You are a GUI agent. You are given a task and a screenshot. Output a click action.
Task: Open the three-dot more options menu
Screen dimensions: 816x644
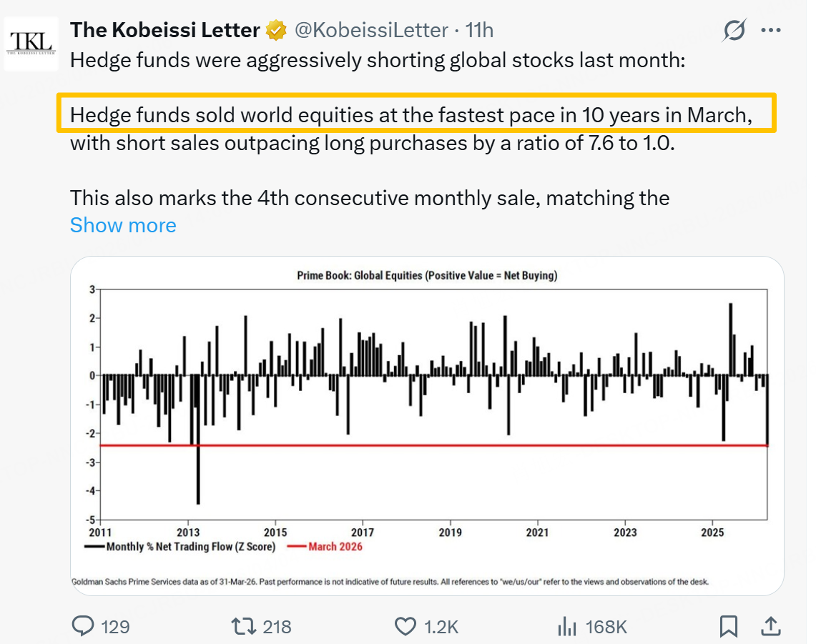[x=771, y=30]
